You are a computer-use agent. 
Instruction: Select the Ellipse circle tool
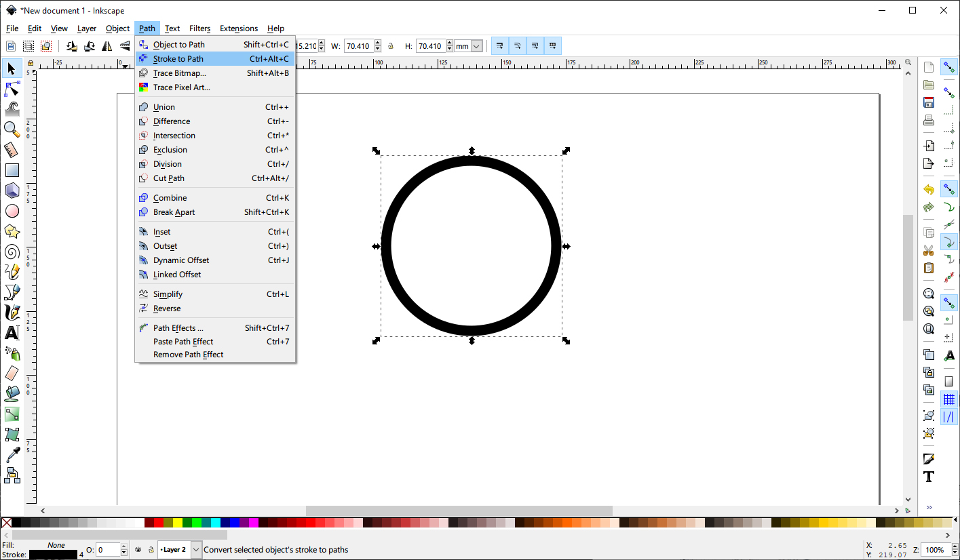[x=12, y=211]
